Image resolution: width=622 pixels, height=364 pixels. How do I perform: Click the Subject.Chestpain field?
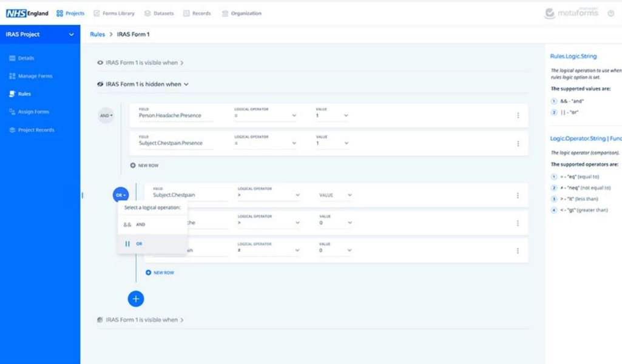click(x=190, y=195)
